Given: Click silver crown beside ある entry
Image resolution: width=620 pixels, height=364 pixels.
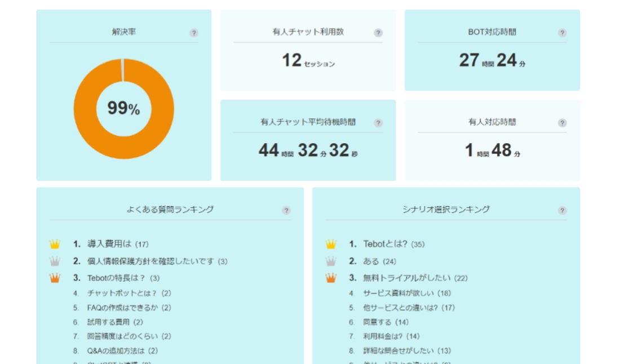Looking at the screenshot, I should pyautogui.click(x=330, y=261).
